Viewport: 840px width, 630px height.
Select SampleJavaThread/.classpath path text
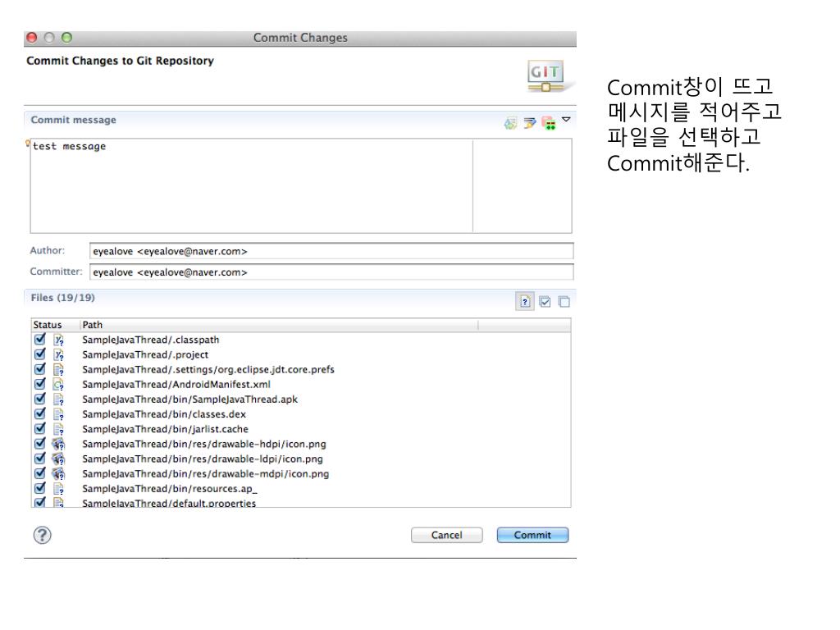tap(151, 340)
